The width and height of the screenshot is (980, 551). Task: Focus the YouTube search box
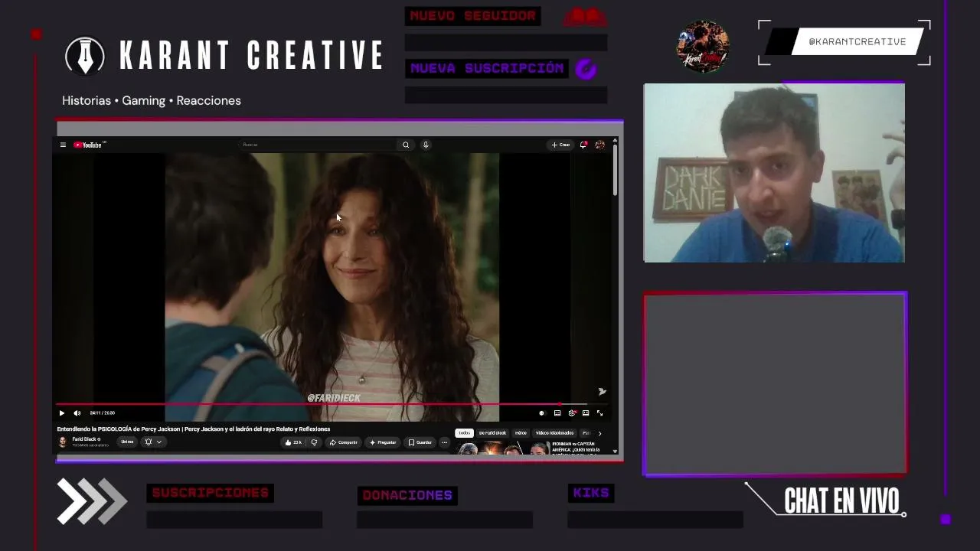(317, 145)
